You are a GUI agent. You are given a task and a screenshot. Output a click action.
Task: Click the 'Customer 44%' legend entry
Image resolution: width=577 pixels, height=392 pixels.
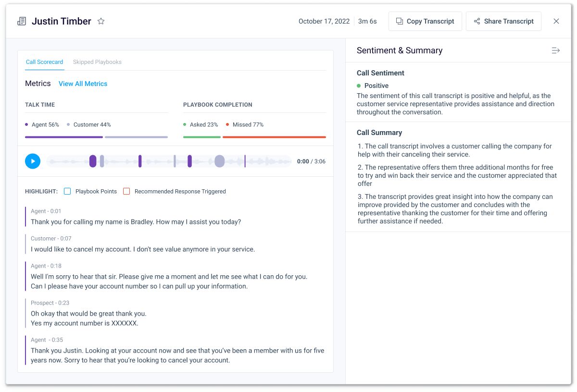point(89,124)
